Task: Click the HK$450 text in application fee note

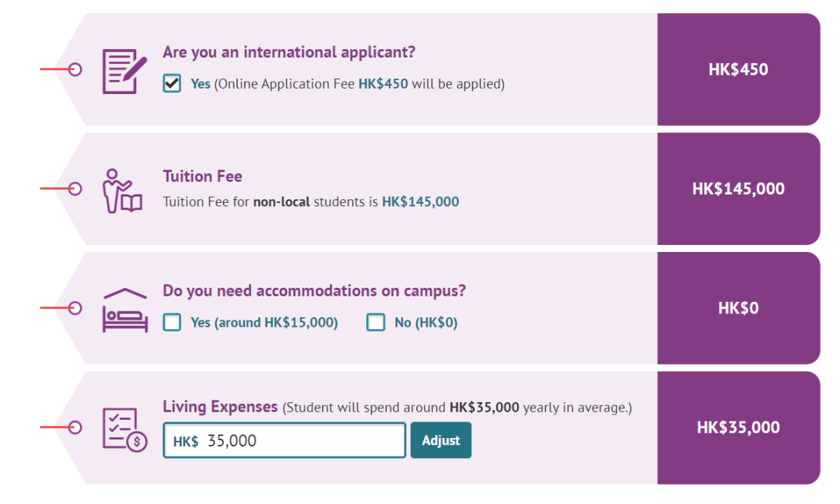Action: 383,84
